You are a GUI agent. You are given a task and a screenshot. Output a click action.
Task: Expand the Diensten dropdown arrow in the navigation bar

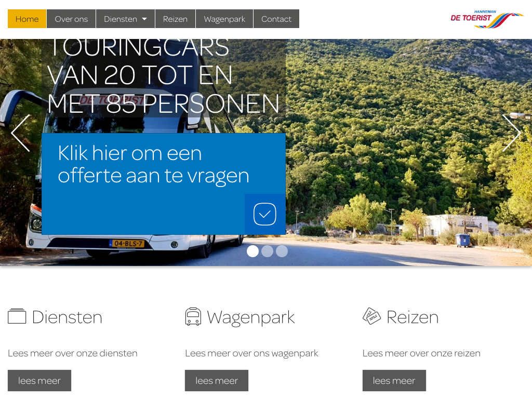pos(144,19)
